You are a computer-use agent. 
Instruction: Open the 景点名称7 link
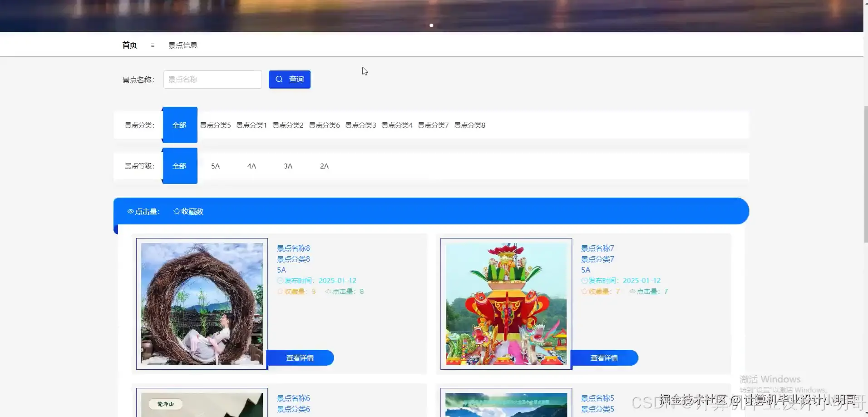tap(597, 248)
